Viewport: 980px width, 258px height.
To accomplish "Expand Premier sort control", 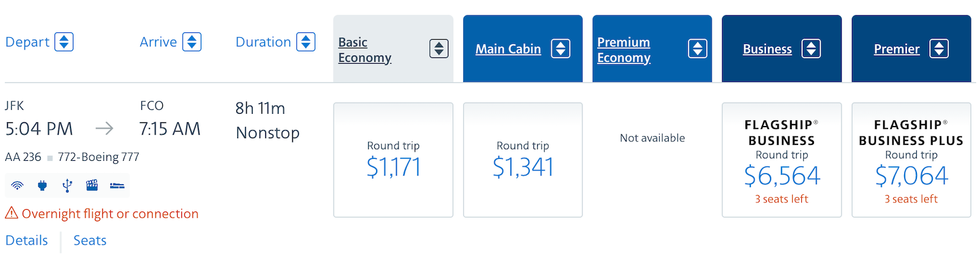I will pyautogui.click(x=938, y=48).
